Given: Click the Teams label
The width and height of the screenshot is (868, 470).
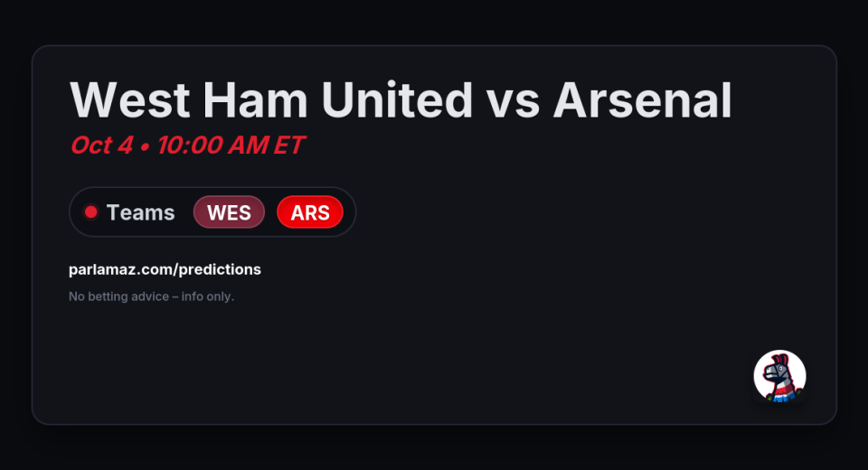Looking at the screenshot, I should click(140, 212).
